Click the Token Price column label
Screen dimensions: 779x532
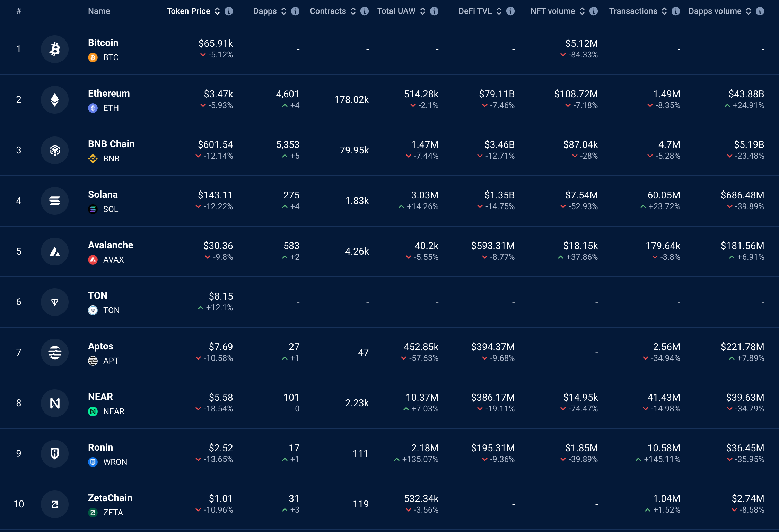(x=189, y=11)
